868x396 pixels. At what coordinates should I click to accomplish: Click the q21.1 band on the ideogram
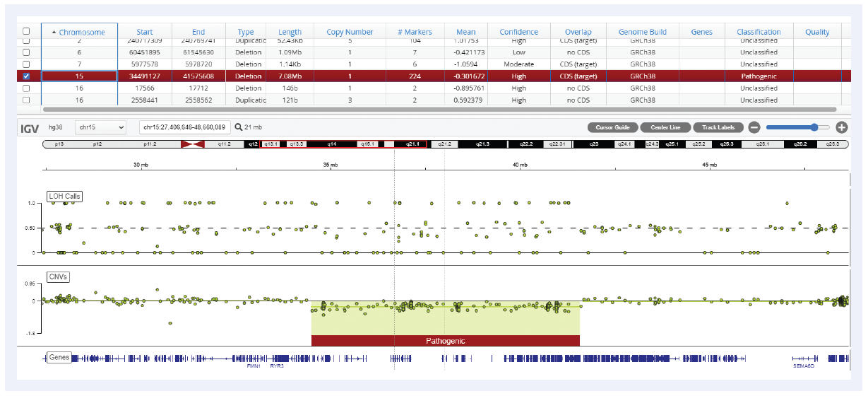(x=411, y=144)
